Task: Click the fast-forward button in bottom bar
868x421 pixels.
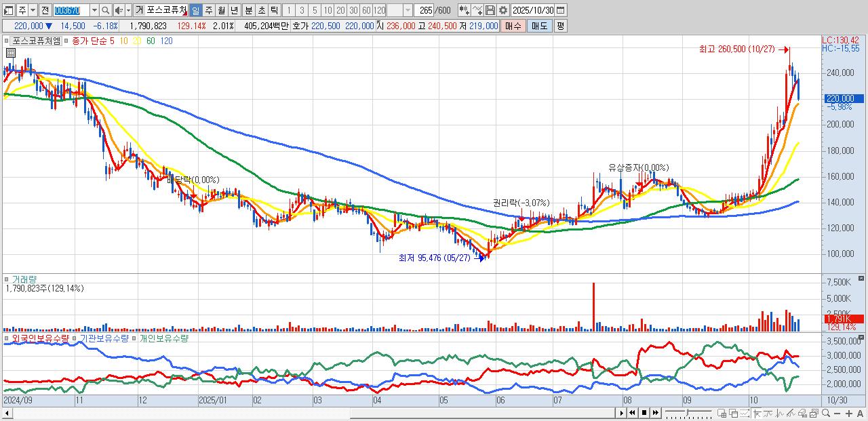Action: click(656, 413)
